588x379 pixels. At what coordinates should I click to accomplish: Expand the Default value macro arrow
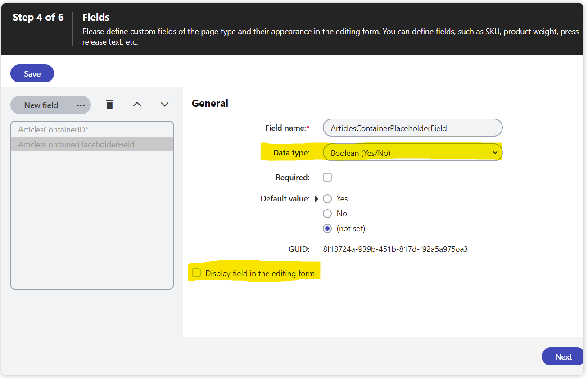[x=317, y=199]
